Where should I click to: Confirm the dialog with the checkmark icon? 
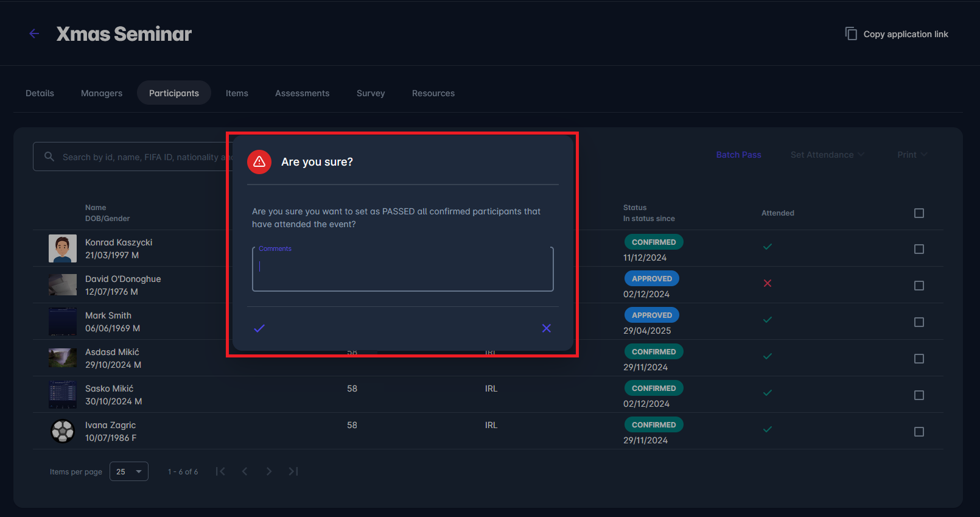point(259,328)
